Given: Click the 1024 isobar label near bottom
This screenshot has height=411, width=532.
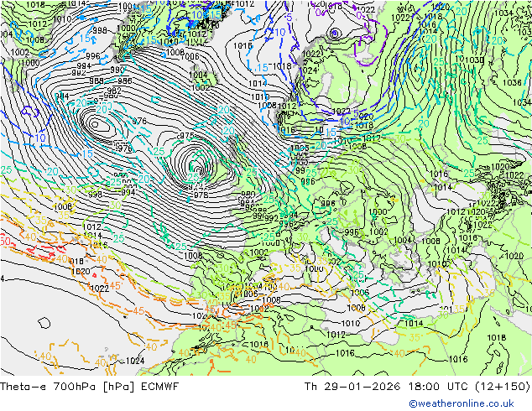Looking at the screenshot, I should click(x=135, y=361).
